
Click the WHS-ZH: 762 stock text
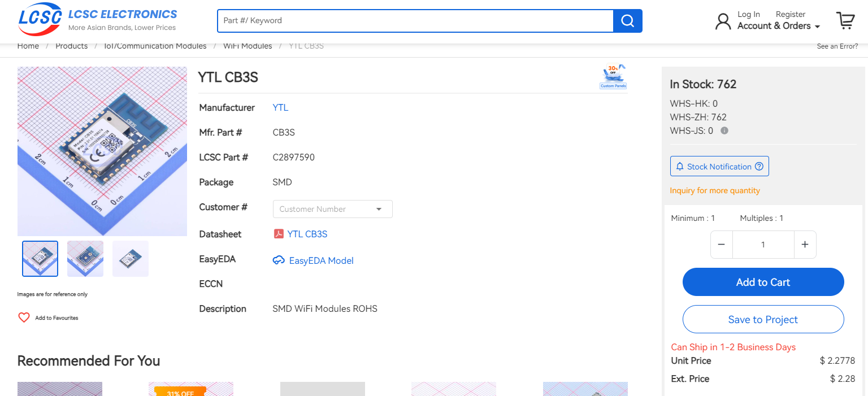click(698, 117)
